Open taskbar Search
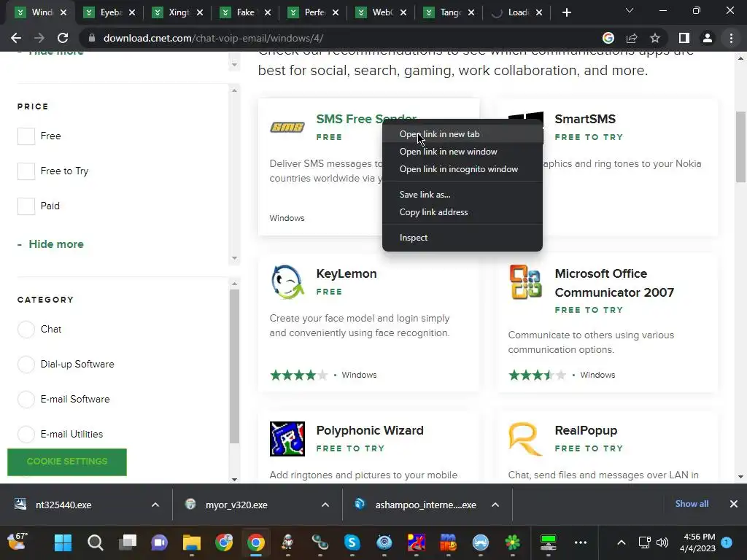 click(x=96, y=542)
